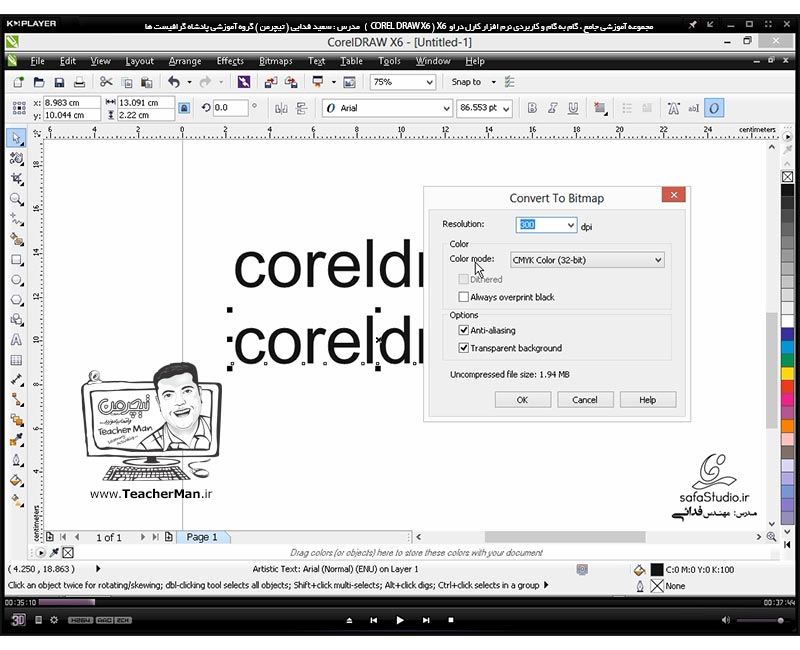The image size is (800, 650).
Task: Select the Interactive Fill tool
Action: point(16,501)
